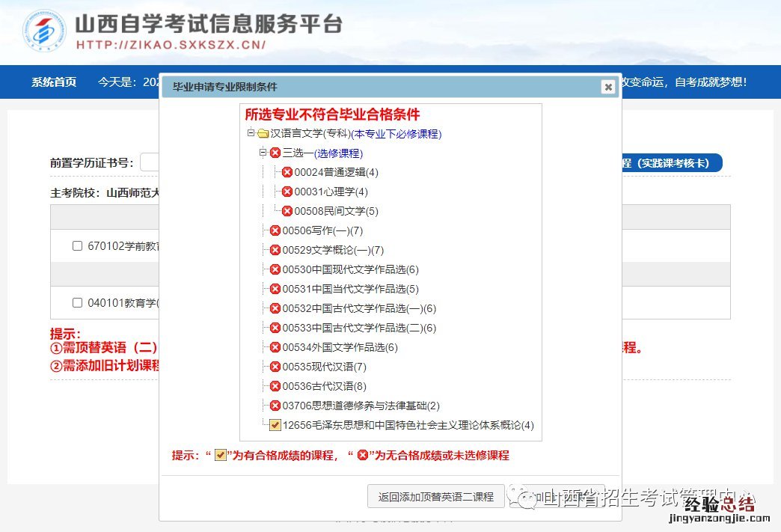The image size is (781, 532).
Task: Click the red X icon beside 三选一
Action: click(x=275, y=153)
